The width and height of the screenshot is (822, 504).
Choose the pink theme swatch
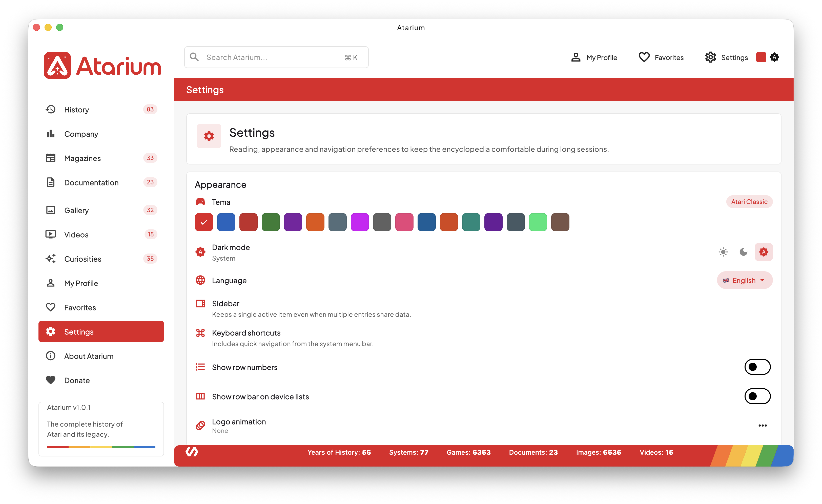click(x=404, y=222)
